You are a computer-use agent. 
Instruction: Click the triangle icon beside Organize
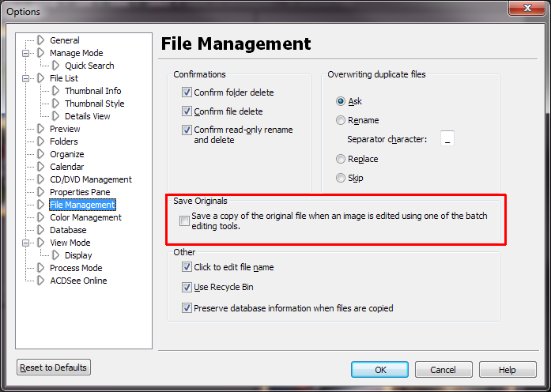[x=41, y=154]
